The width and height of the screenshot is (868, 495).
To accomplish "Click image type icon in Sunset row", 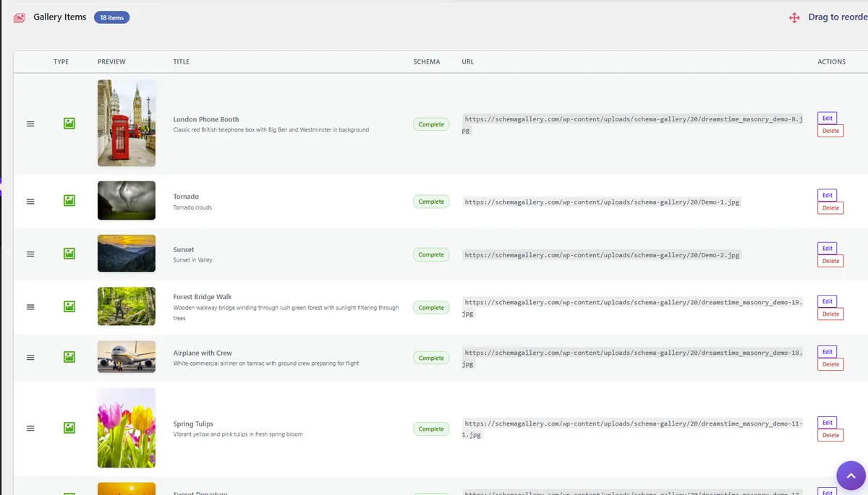I will (x=69, y=254).
